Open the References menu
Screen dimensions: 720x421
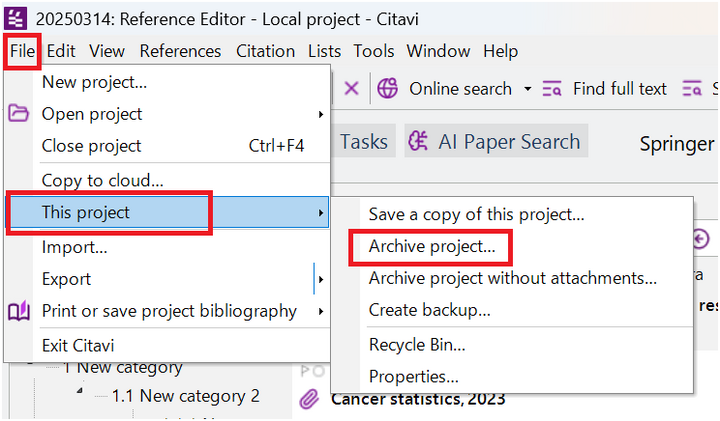pos(180,51)
